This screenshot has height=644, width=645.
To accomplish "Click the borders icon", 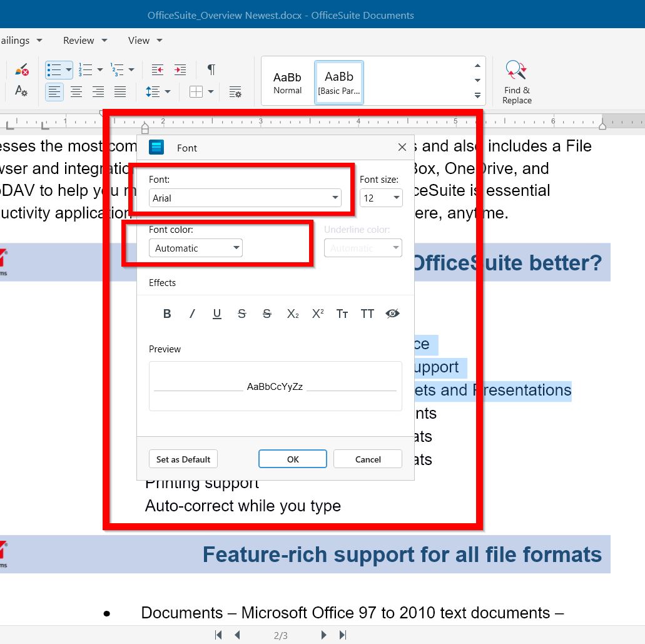I will 196,91.
